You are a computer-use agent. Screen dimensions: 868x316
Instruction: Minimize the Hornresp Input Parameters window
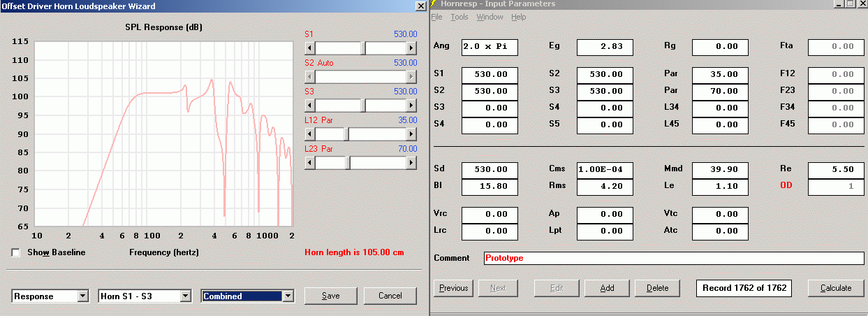pos(839,3)
